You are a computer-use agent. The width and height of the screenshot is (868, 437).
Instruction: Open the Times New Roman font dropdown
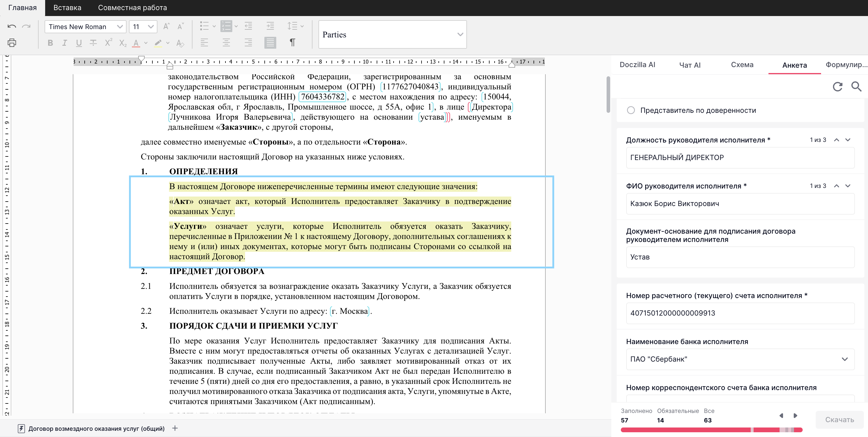119,27
